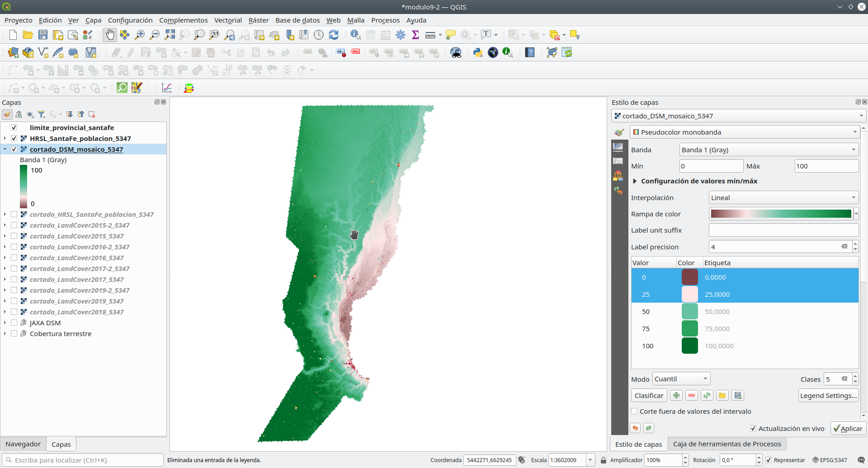
Task: Open the Ráster menu
Action: [x=259, y=20]
